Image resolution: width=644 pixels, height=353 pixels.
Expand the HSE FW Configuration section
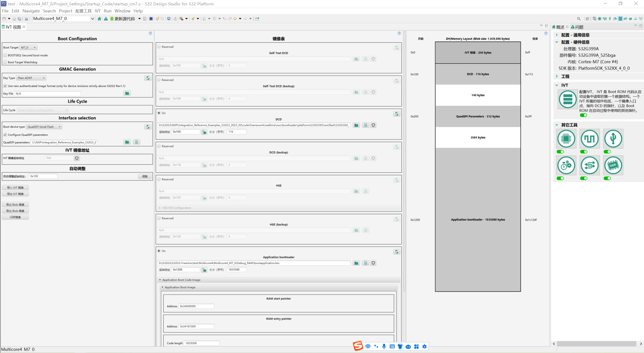pos(160,208)
